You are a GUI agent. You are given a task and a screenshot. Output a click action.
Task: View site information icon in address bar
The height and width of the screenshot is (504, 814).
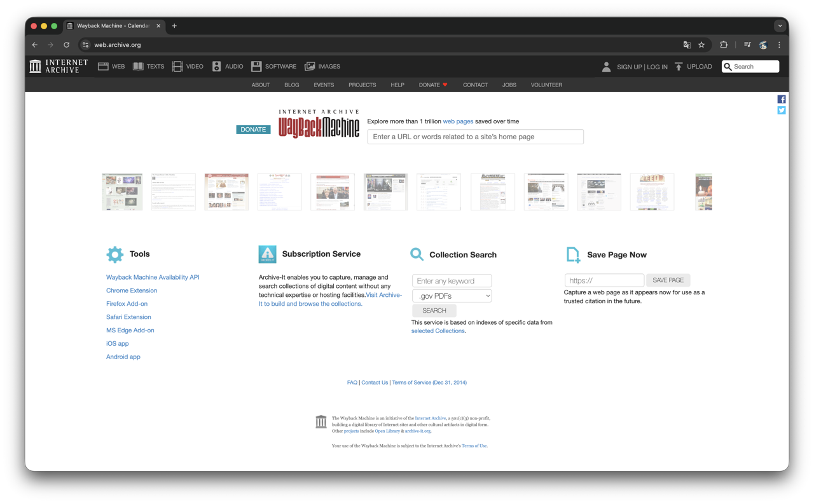[x=85, y=45]
